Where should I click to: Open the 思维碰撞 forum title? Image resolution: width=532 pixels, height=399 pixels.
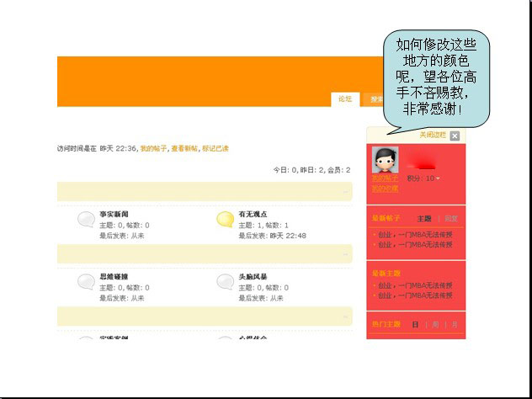pos(114,277)
